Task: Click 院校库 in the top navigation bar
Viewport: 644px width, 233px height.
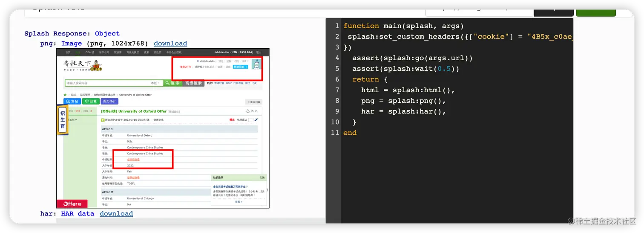Action: pyautogui.click(x=118, y=52)
